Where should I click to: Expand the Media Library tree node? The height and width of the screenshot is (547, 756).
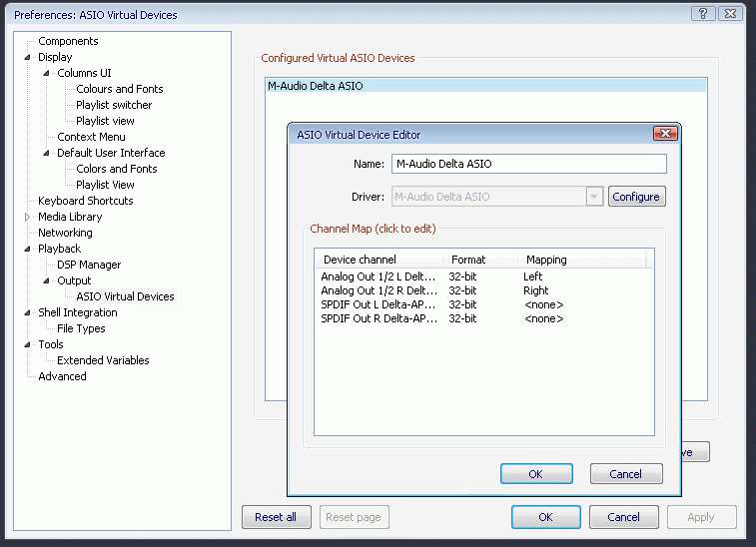pyautogui.click(x=28, y=217)
